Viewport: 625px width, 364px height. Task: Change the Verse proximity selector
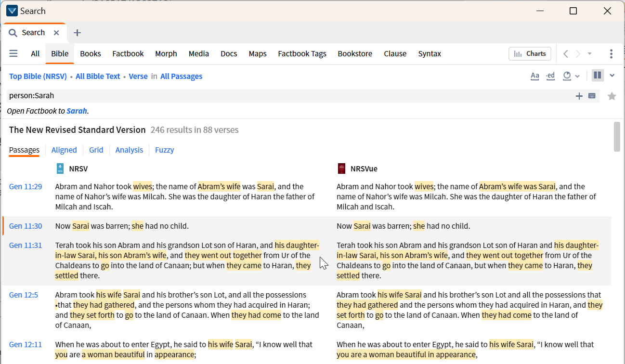[x=138, y=76]
